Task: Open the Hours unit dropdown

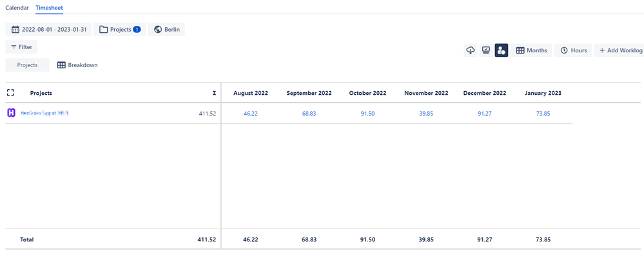Action: click(573, 50)
